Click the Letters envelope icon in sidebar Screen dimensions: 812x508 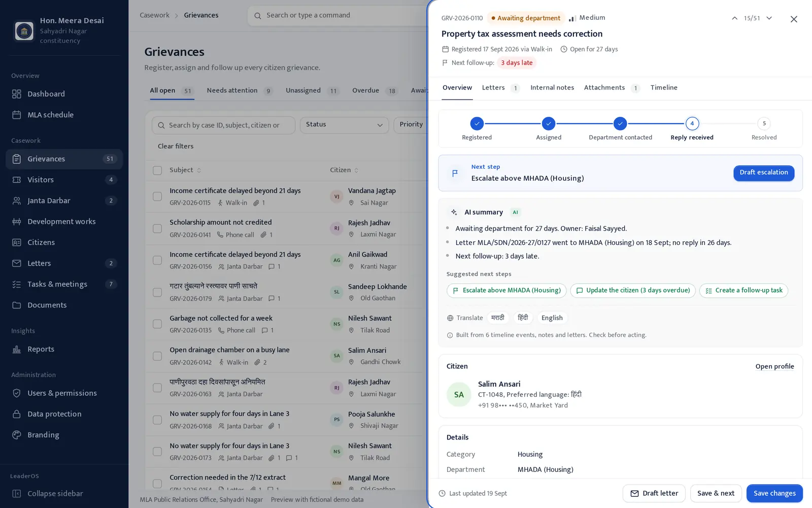(17, 263)
